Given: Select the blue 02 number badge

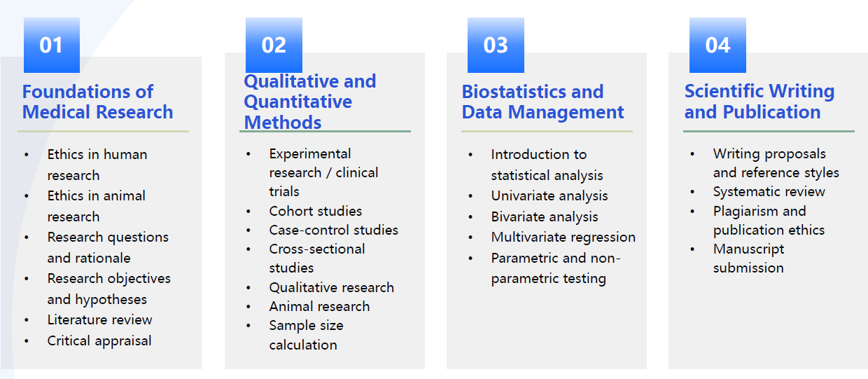Looking at the screenshot, I should click(x=274, y=46).
